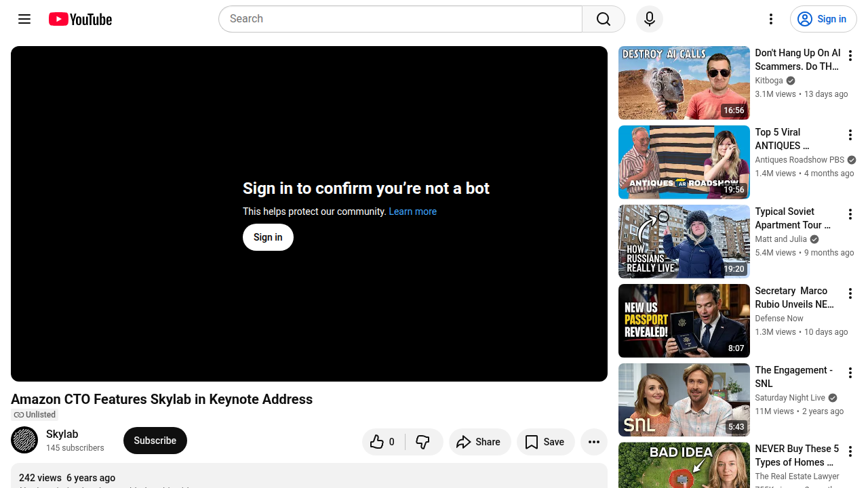
Task: Click the Sign in button in header
Action: pos(823,19)
